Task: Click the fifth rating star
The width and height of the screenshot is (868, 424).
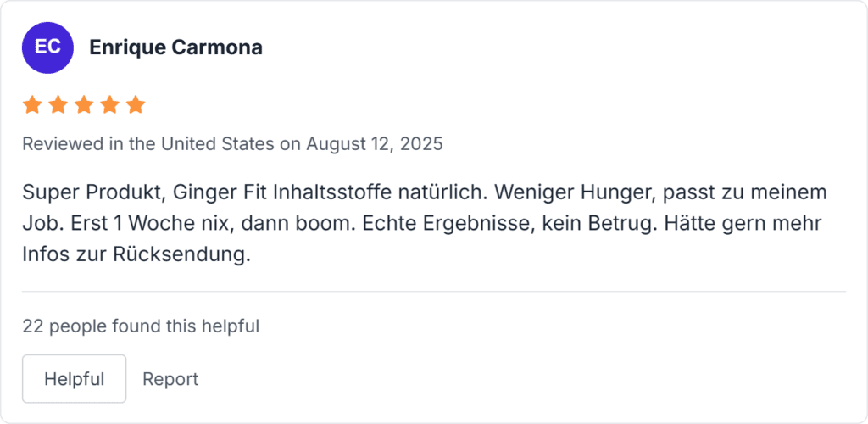Action: coord(136,105)
